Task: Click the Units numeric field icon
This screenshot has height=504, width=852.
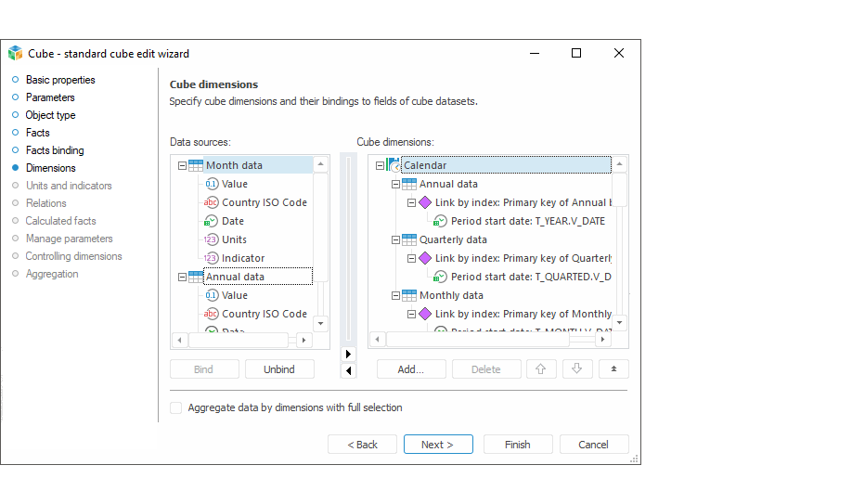Action: pos(212,239)
